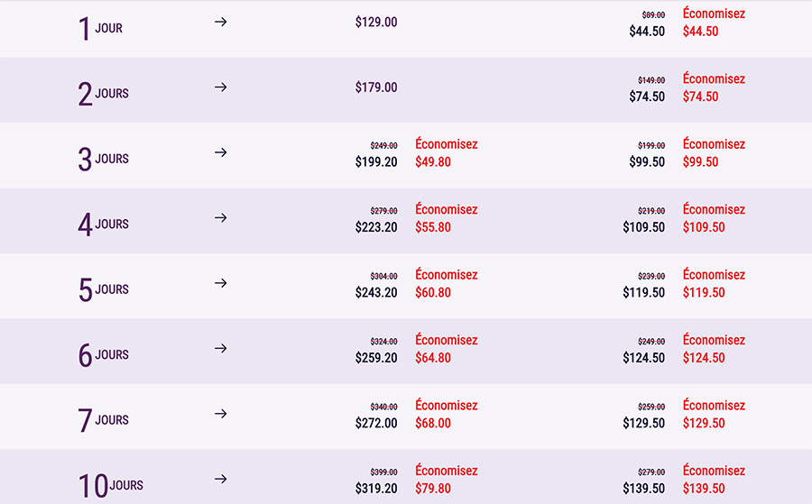812x504 pixels.
Task: Click the arrow in the 10 Jours row
Action: (x=220, y=480)
